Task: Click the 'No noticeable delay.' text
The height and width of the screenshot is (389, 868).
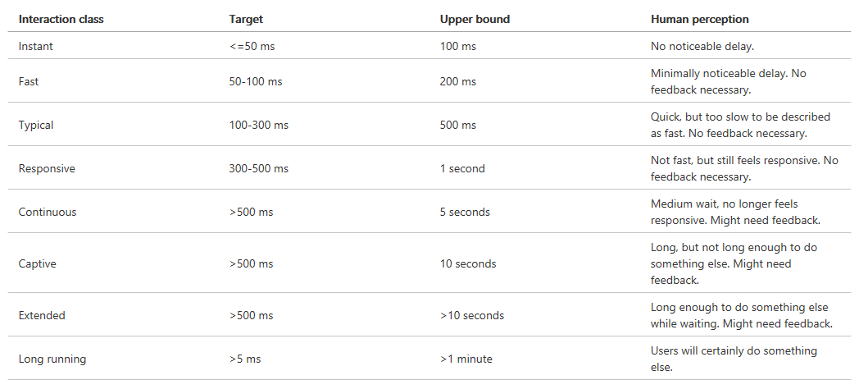Action: (701, 46)
